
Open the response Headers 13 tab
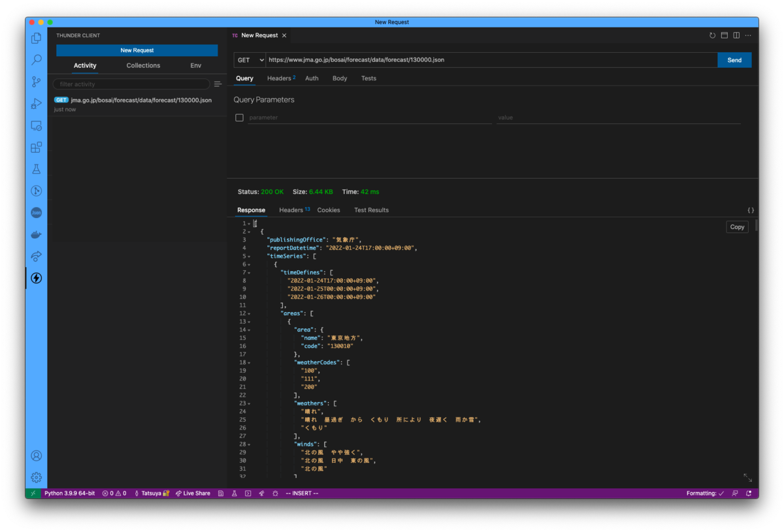tap(294, 210)
